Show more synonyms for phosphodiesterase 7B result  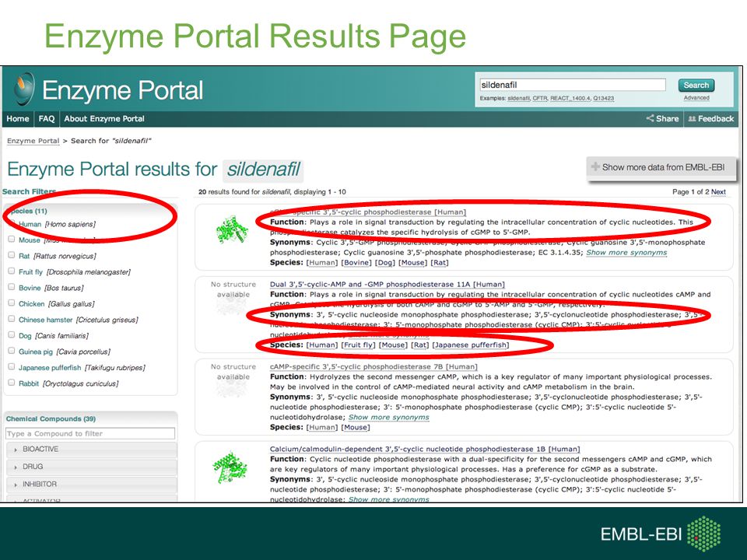tap(389, 417)
